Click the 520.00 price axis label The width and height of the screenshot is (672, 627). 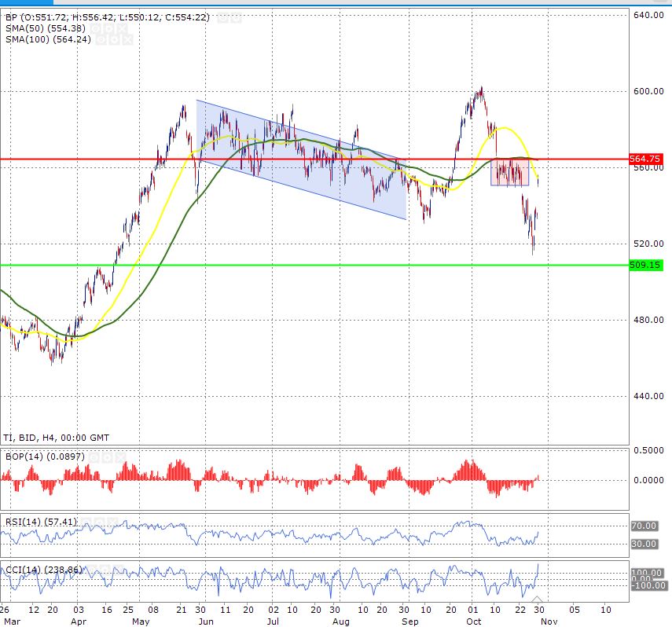[648, 244]
